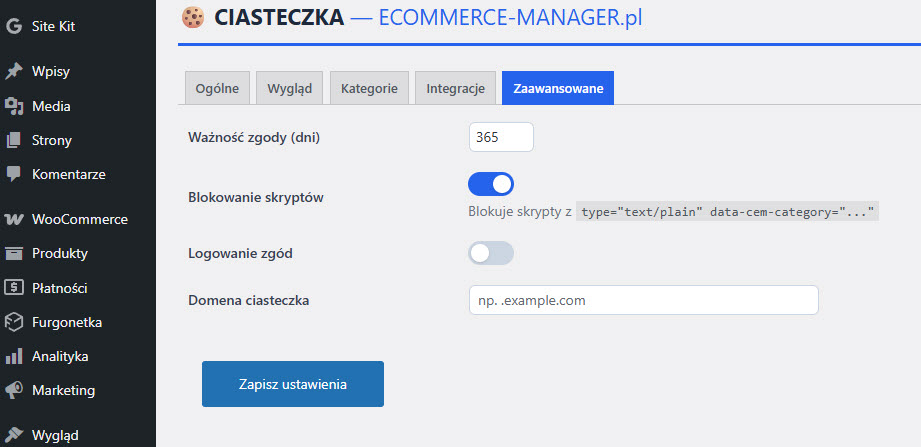Click the Płatności dollar icon
This screenshot has height=447, width=921.
click(14, 288)
